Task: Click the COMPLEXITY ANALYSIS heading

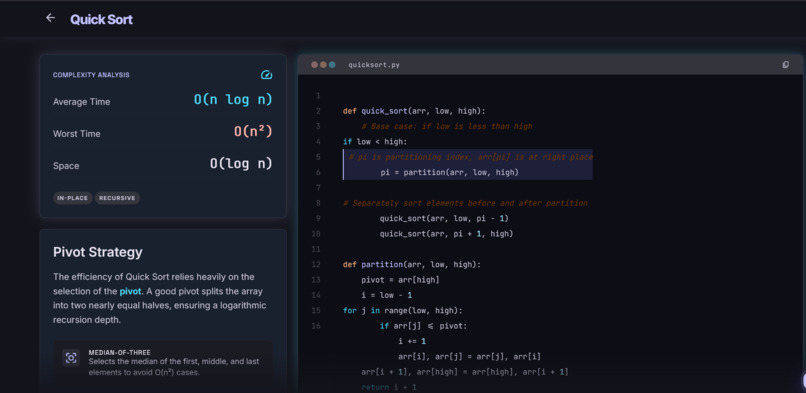Action: [x=91, y=75]
